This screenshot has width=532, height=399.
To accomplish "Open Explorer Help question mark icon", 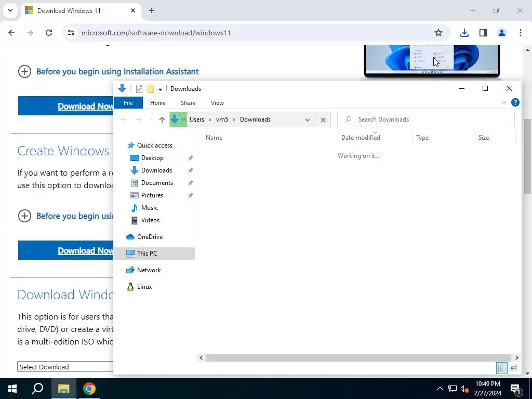I will [515, 102].
